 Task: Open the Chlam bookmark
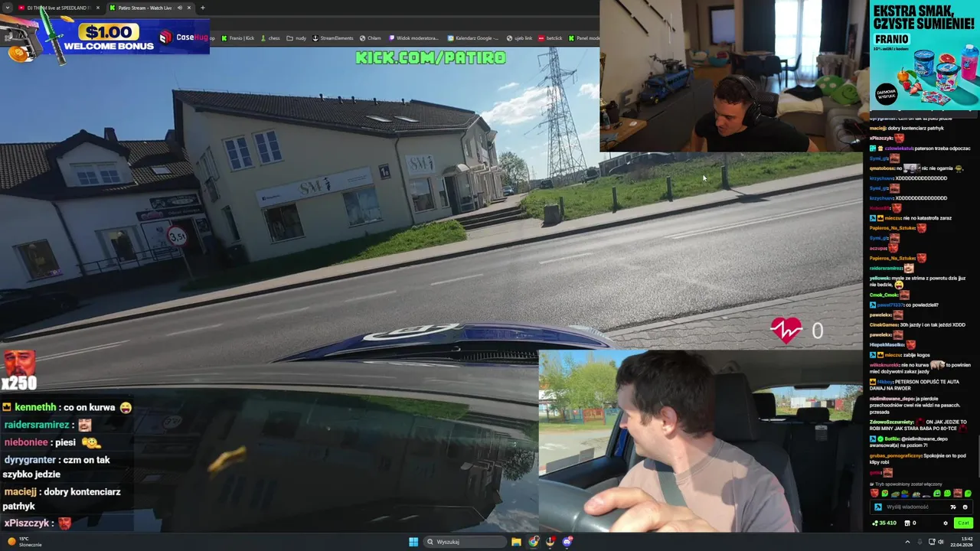click(371, 37)
